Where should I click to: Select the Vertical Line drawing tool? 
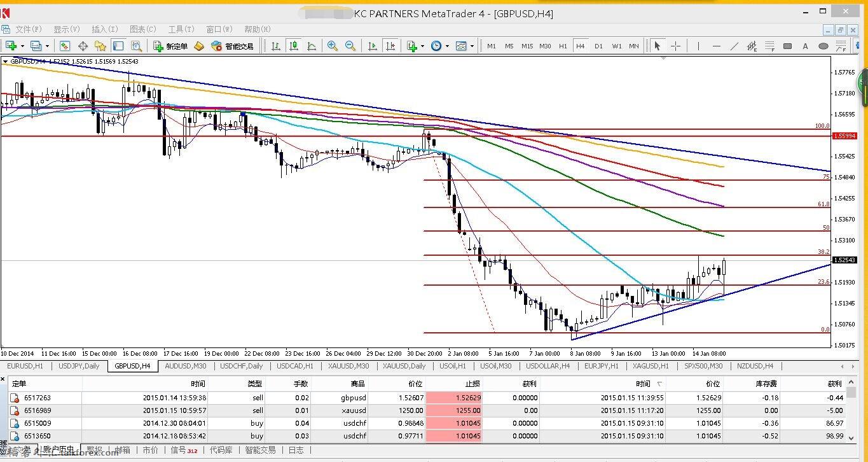coord(698,46)
